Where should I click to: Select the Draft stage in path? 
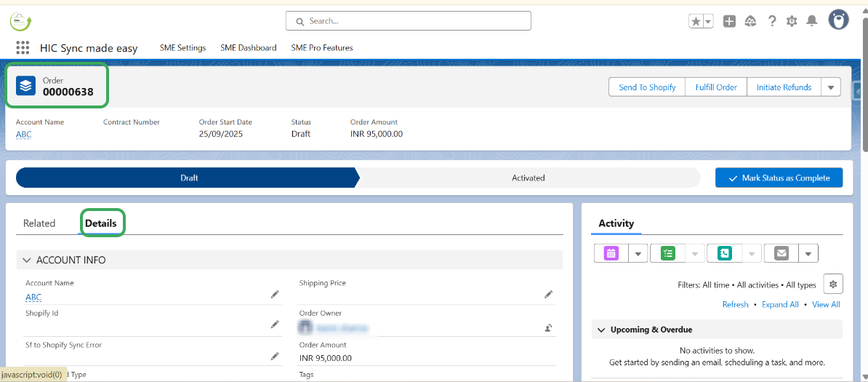[189, 178]
